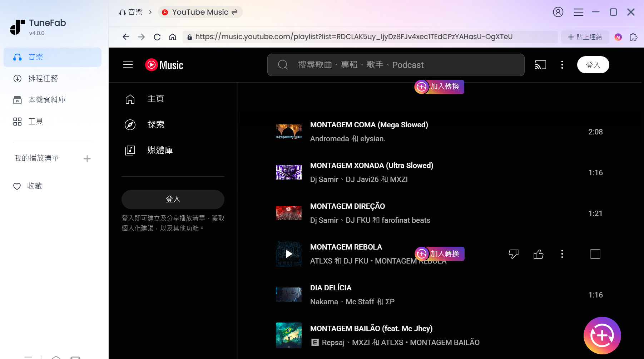644x359 pixels.
Task: Select 主頁 home in YouTube Music sidebar
Action: [155, 99]
